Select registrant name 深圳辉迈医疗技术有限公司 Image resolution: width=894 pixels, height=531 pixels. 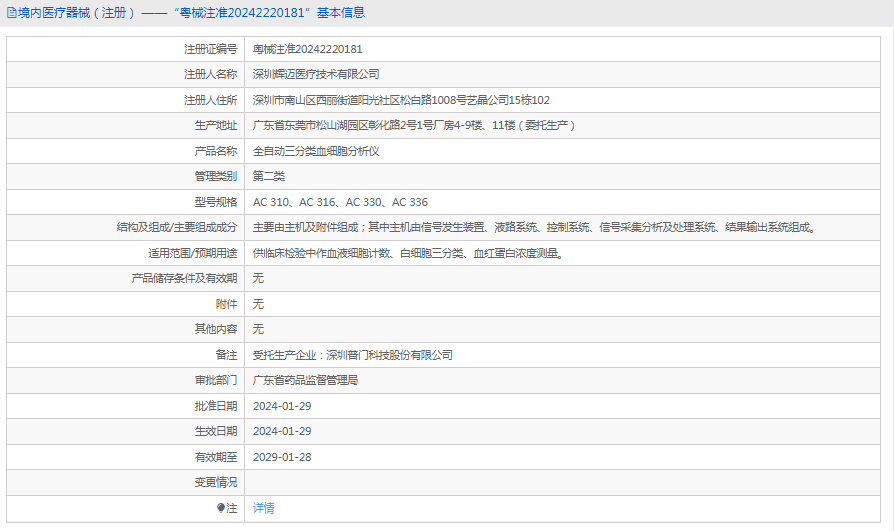point(316,74)
